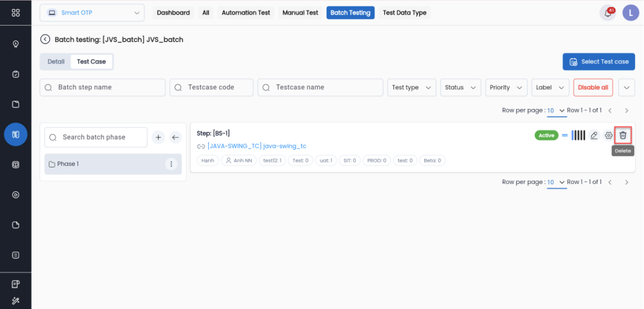Click the Testcase name search field

[320, 88]
